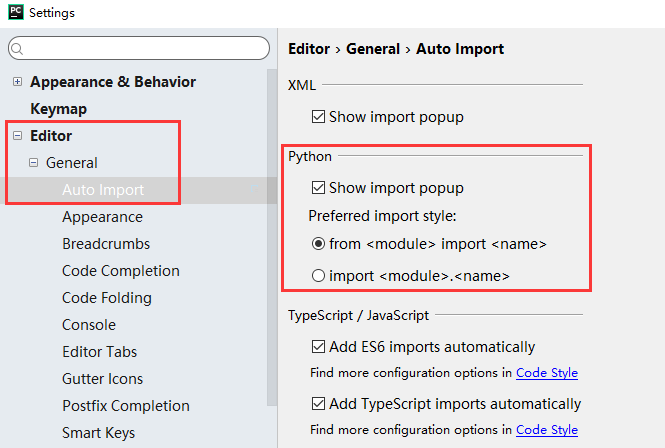This screenshot has height=448, width=665.
Task: Select Auto Import in the tree
Action: click(x=102, y=190)
